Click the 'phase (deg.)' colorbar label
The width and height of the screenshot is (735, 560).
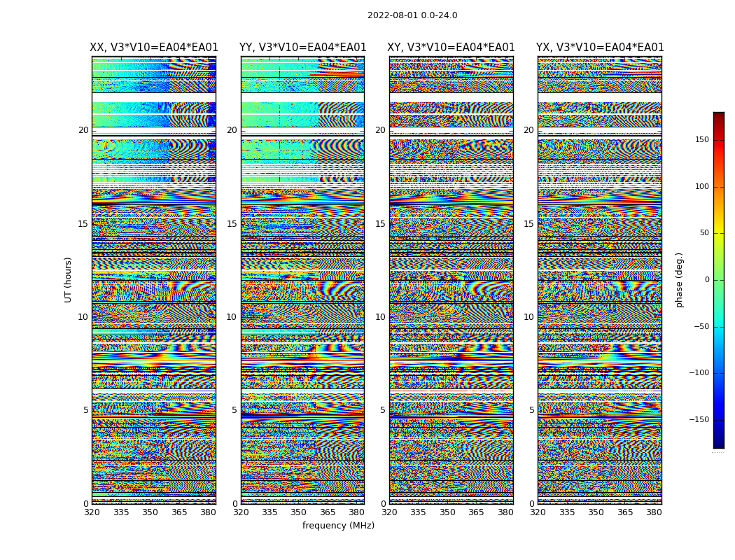point(679,280)
